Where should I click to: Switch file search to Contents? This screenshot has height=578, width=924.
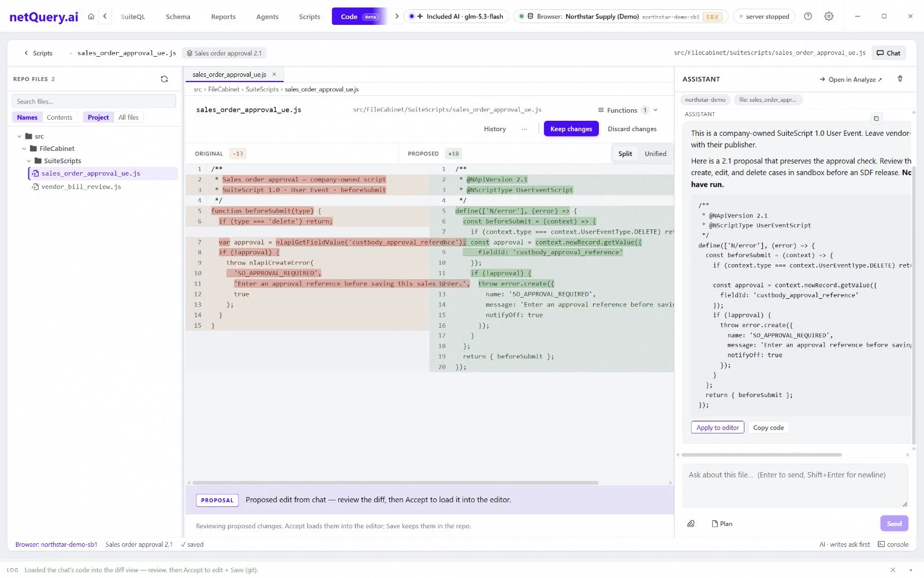click(x=59, y=117)
